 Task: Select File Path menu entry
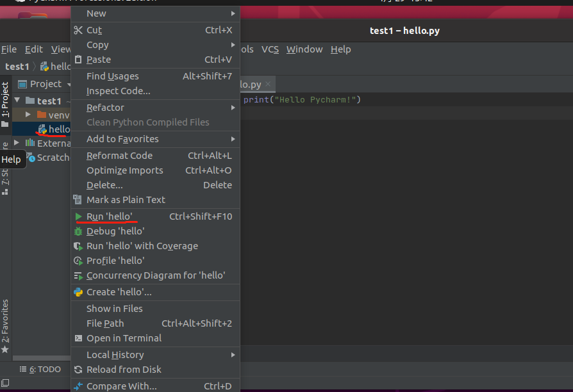coord(155,323)
